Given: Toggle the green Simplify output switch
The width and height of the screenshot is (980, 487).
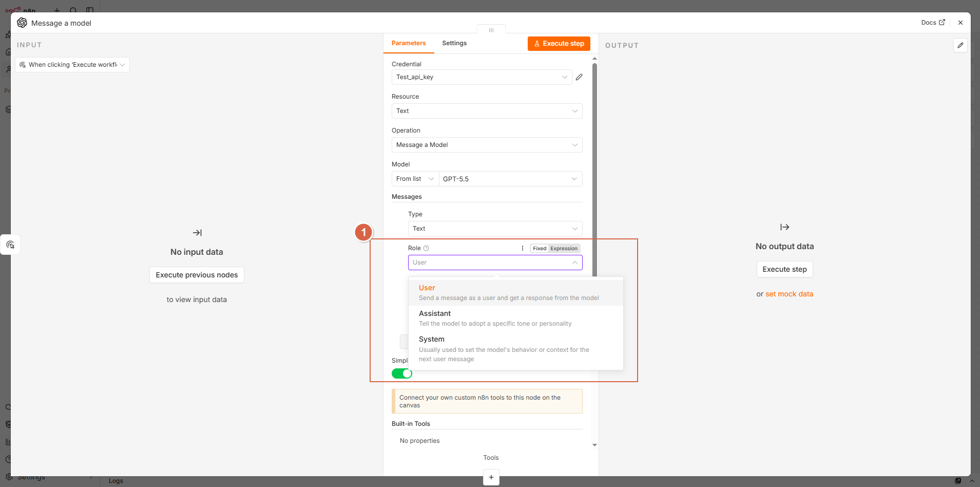Looking at the screenshot, I should (x=402, y=373).
